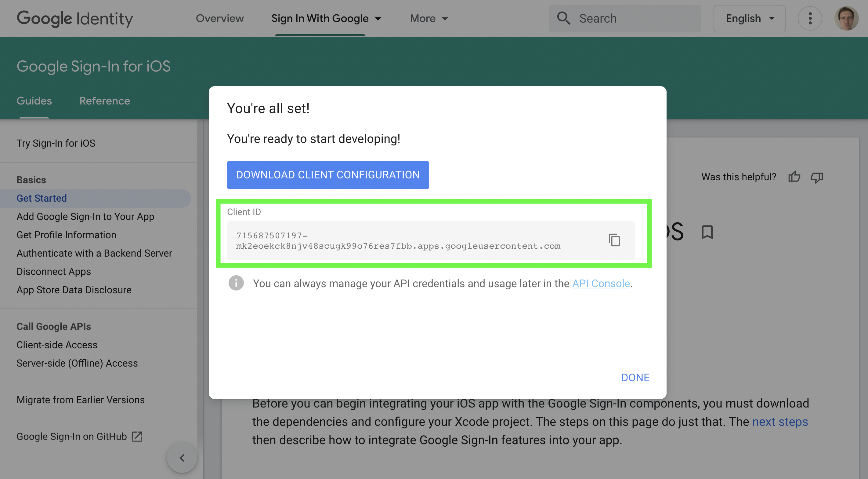Image resolution: width=868 pixels, height=479 pixels.
Task: Select the Client ID text field
Action: 431,240
